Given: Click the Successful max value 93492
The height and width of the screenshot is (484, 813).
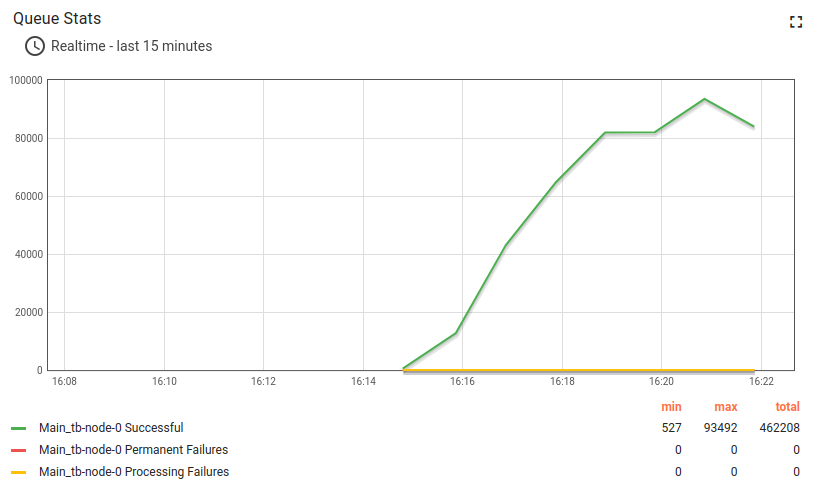Looking at the screenshot, I should pyautogui.click(x=718, y=428).
